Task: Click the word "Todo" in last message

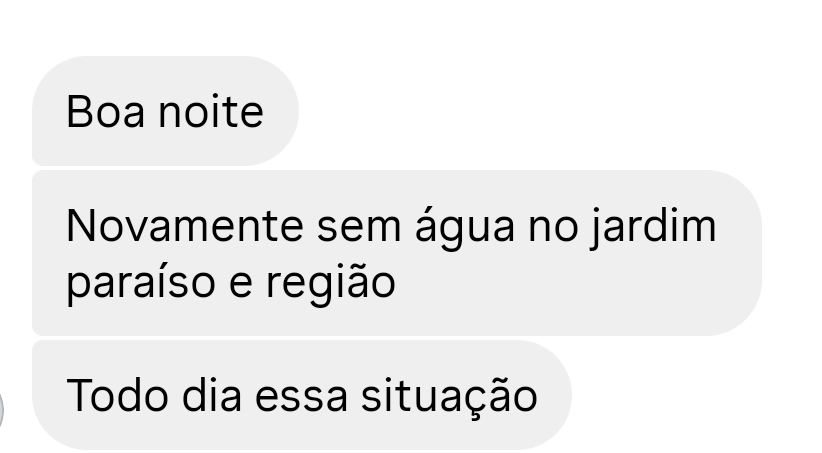Action: click(117, 396)
